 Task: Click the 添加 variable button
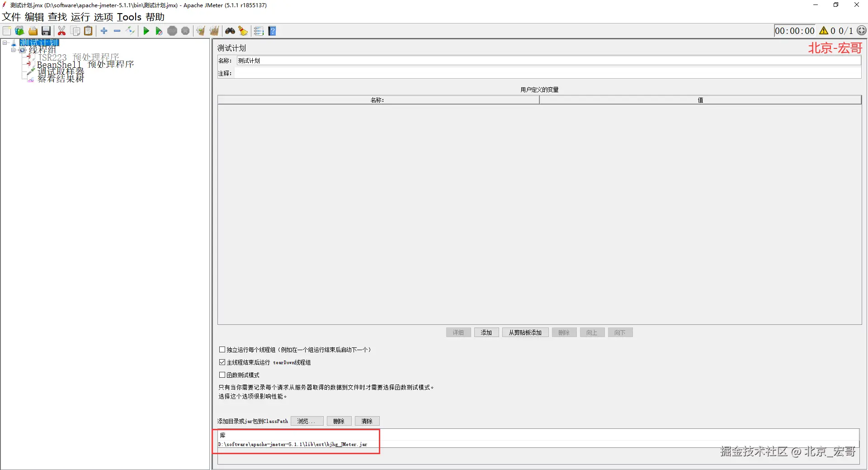pyautogui.click(x=486, y=332)
